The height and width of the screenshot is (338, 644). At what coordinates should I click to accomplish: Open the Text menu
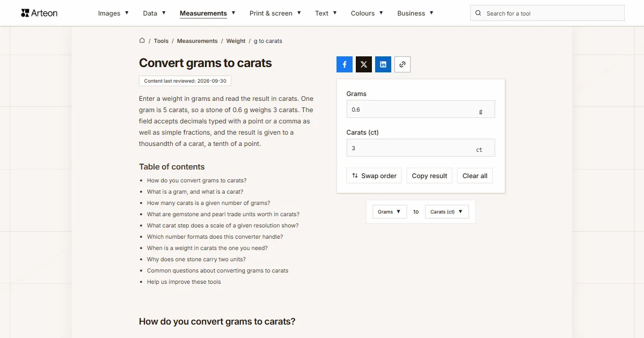pyautogui.click(x=326, y=13)
